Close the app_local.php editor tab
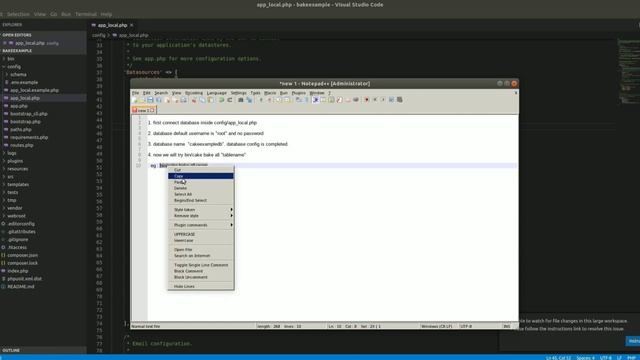The height and width of the screenshot is (360, 640). tap(131, 25)
